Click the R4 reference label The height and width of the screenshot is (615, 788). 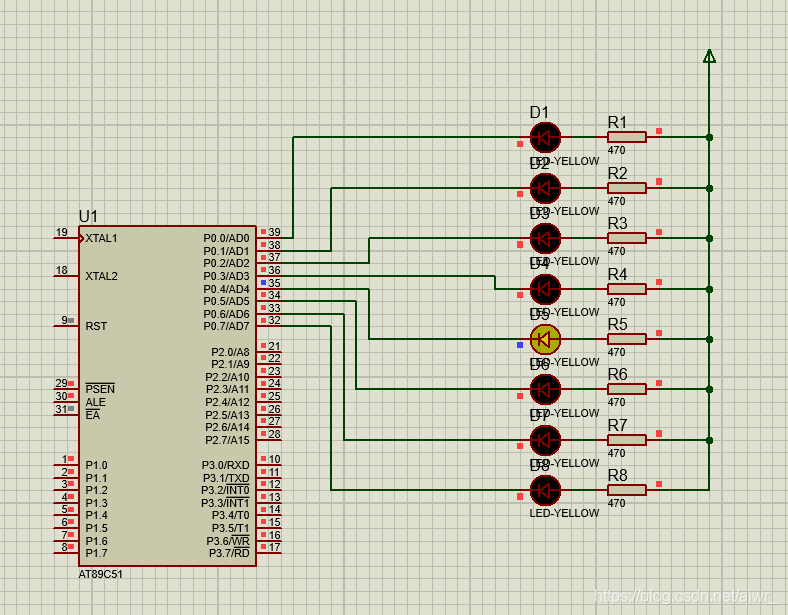tap(618, 274)
